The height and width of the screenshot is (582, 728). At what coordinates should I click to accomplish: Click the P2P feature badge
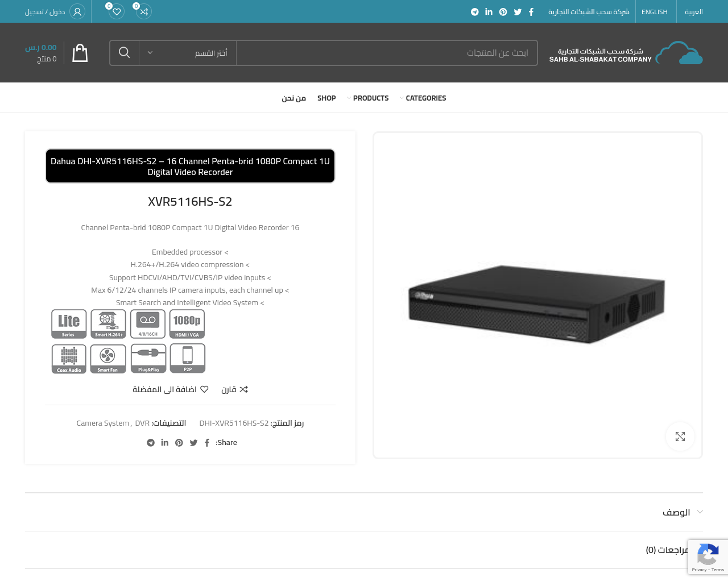point(188,359)
